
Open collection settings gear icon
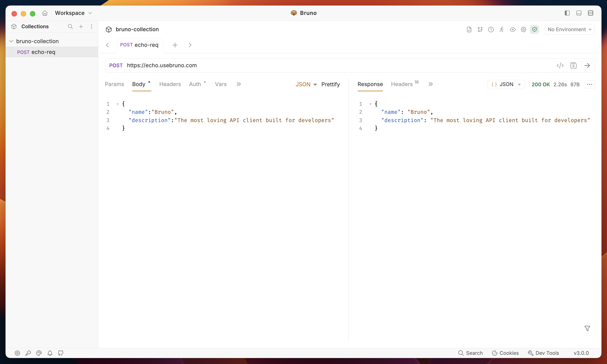[523, 29]
